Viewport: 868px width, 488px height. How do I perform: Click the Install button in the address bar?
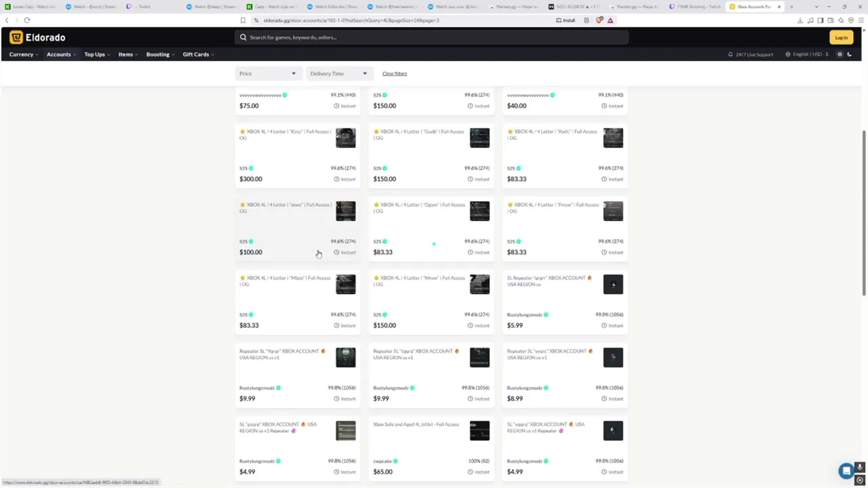566,20
